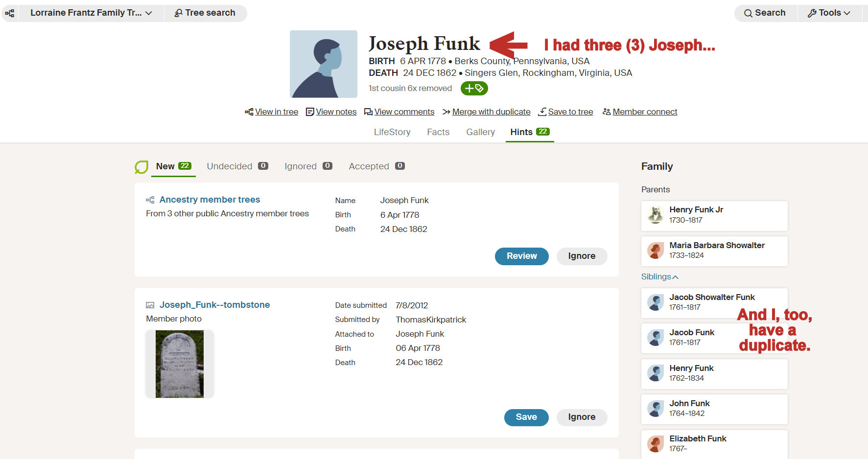Click Elizabeth Funk's avatar icon
The height and width of the screenshot is (459, 868).
tap(655, 444)
